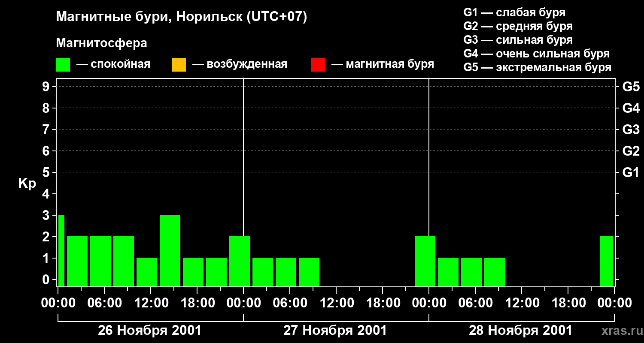
Task: Click the red 'магнитная буря' legend swatch
Action: tap(318, 65)
